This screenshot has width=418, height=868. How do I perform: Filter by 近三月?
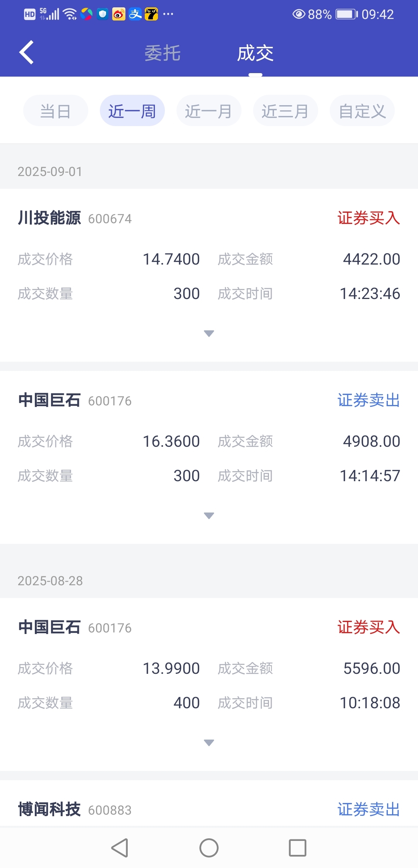tap(286, 111)
